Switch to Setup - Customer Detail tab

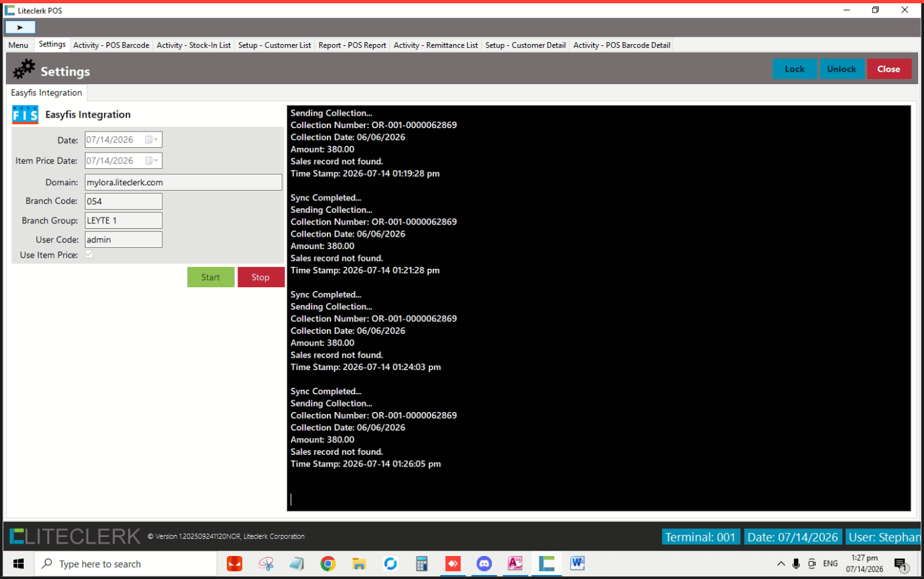click(525, 45)
